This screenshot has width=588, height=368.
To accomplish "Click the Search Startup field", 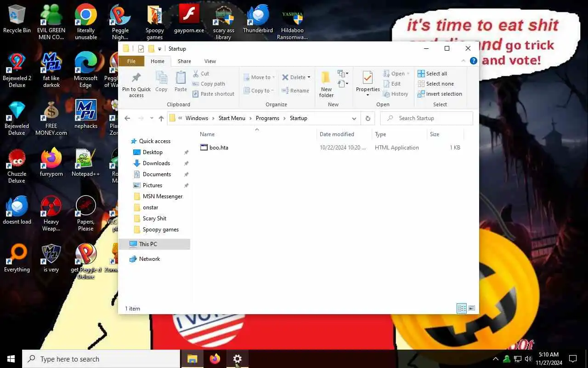I will [x=427, y=118].
